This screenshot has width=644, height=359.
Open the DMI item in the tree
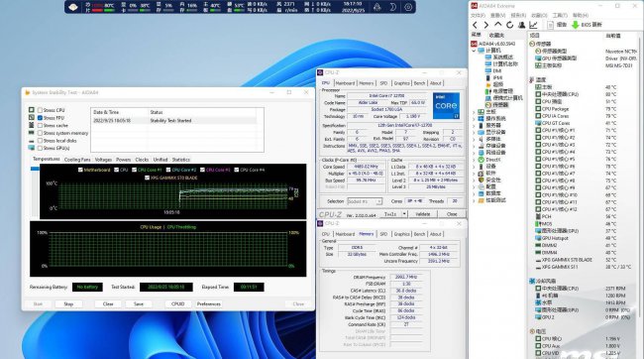tap(497, 70)
